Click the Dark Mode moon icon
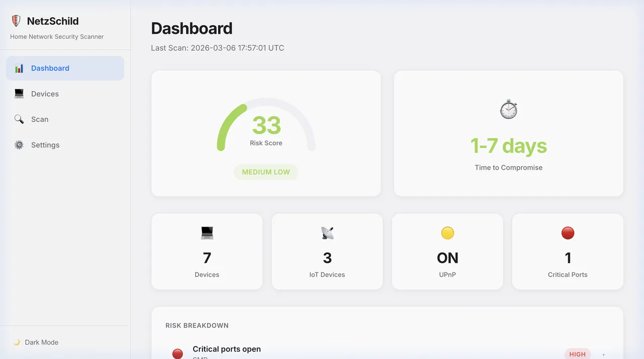 [x=17, y=342]
